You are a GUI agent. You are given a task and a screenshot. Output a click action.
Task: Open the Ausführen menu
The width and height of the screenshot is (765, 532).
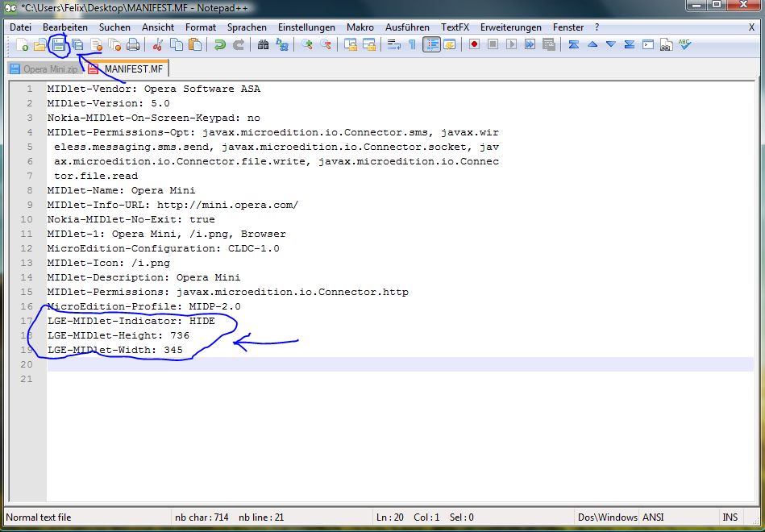tap(407, 27)
